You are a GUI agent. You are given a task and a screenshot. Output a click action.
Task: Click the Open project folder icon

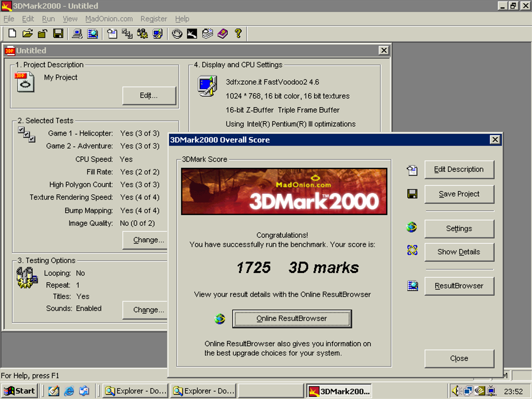click(x=27, y=33)
